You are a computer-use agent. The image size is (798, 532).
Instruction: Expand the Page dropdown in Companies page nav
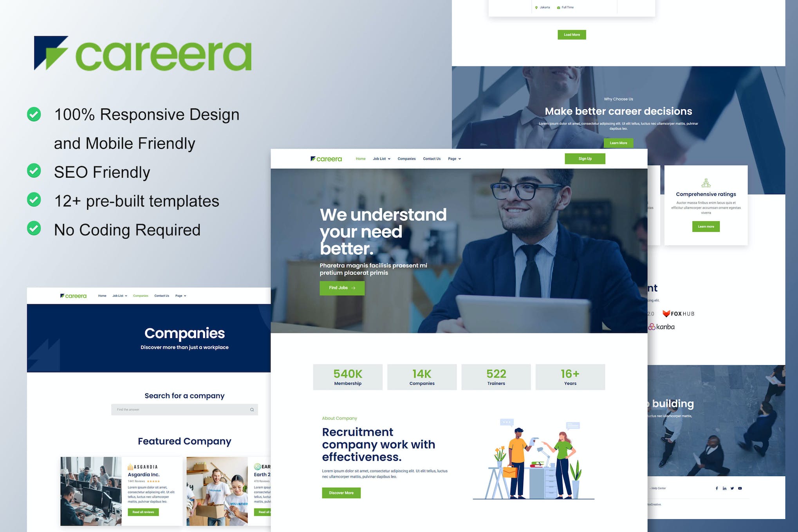tap(181, 296)
